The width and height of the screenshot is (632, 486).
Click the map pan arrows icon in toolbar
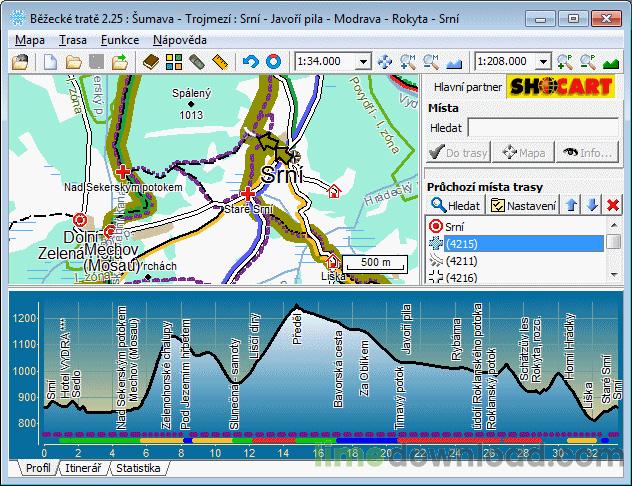coord(384,62)
